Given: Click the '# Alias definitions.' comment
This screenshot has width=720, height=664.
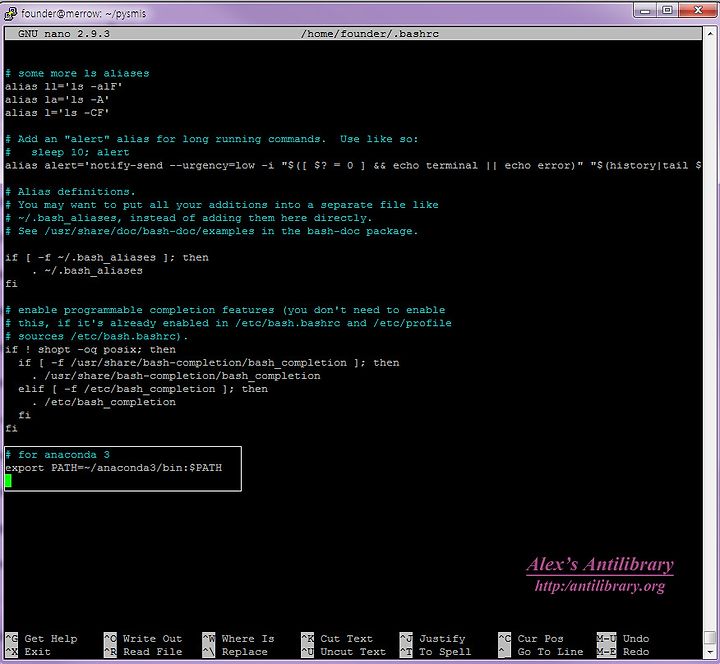Looking at the screenshot, I should [x=70, y=192].
